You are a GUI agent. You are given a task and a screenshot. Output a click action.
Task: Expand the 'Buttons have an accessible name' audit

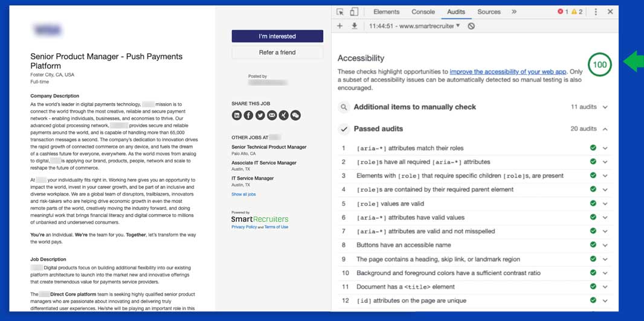[x=605, y=245]
